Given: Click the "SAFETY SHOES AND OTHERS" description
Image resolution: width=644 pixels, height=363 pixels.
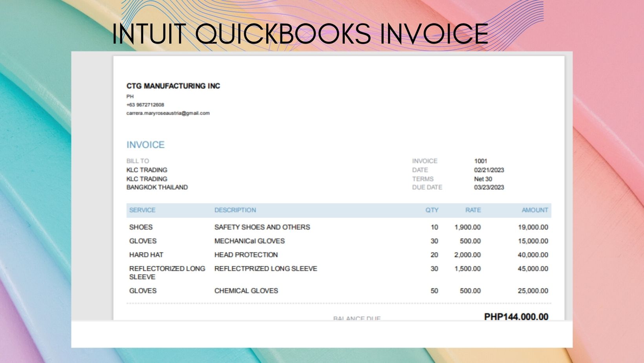Looking at the screenshot, I should [262, 227].
